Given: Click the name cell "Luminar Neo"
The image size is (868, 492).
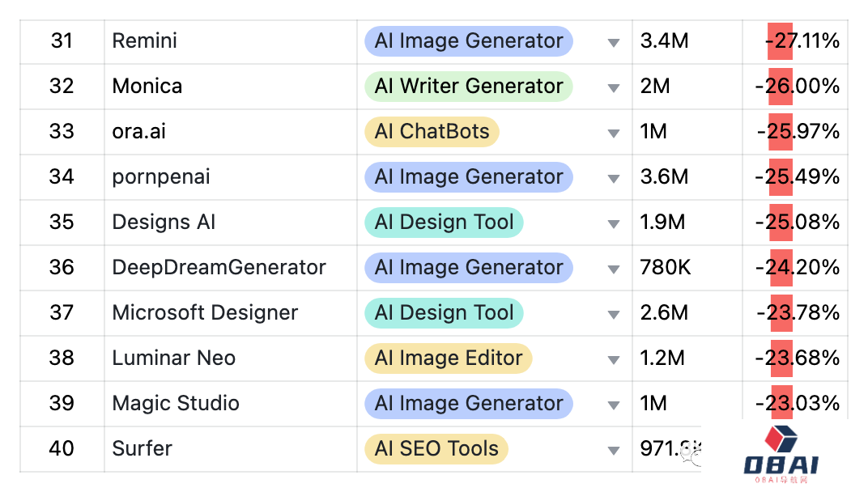Looking at the screenshot, I should click(x=231, y=359).
